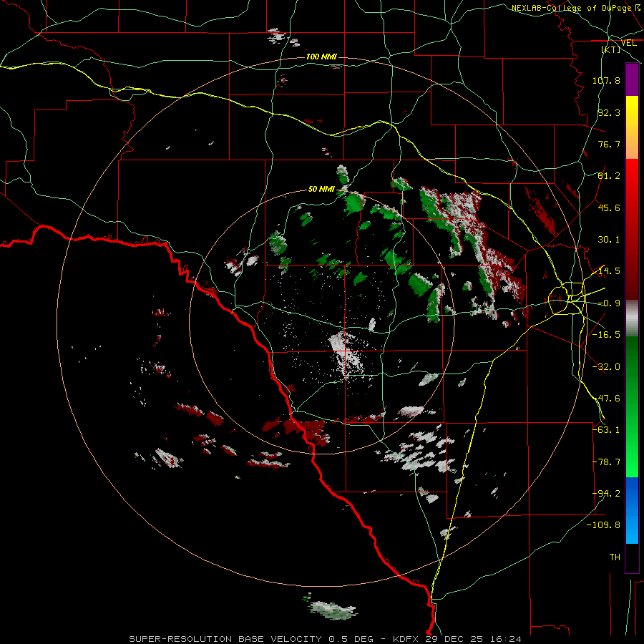Click the VEL legend title
Screen dimensions: 644x644
point(628,43)
